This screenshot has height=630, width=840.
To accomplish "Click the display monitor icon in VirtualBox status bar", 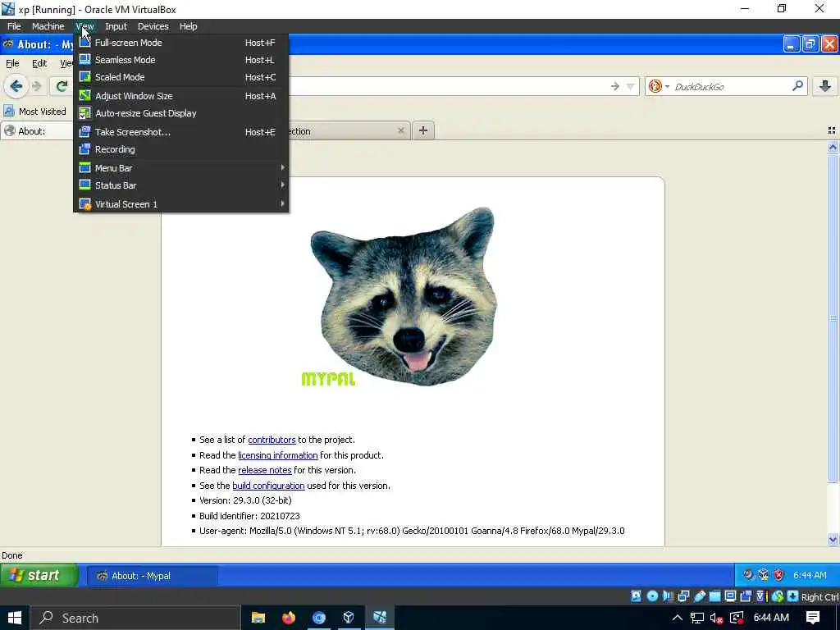I will (730, 596).
